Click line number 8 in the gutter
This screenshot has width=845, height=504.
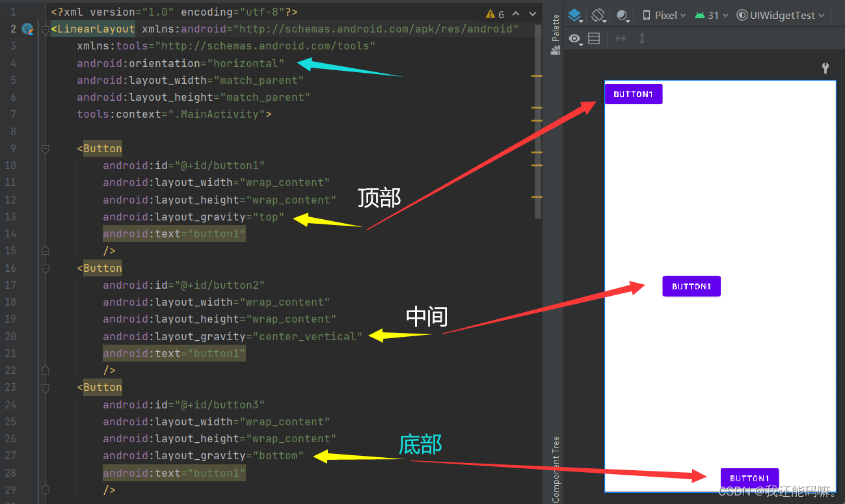click(13, 131)
